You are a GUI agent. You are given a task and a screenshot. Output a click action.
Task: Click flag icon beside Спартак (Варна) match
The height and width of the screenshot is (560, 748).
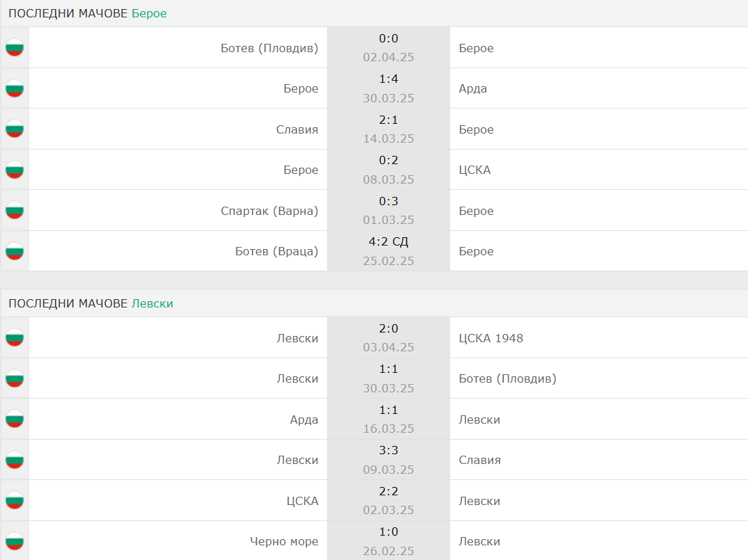pos(15,210)
